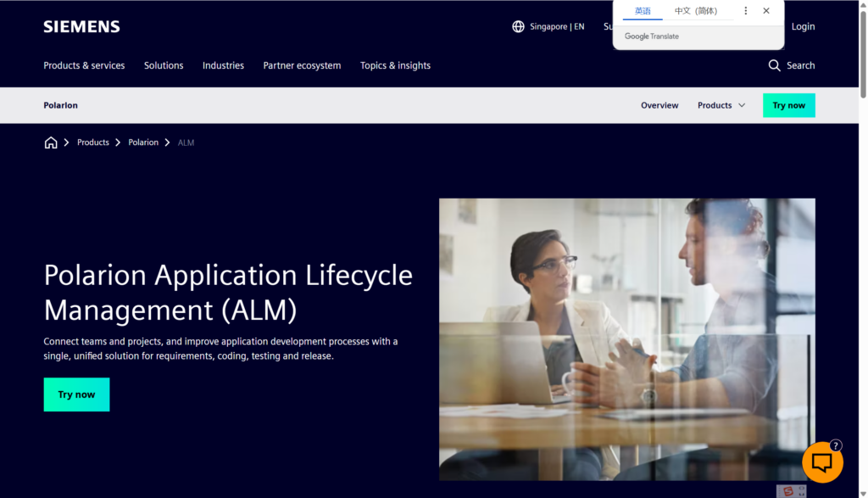Click the globe icon for region selection
Screen dimensions: 868x498
518,26
